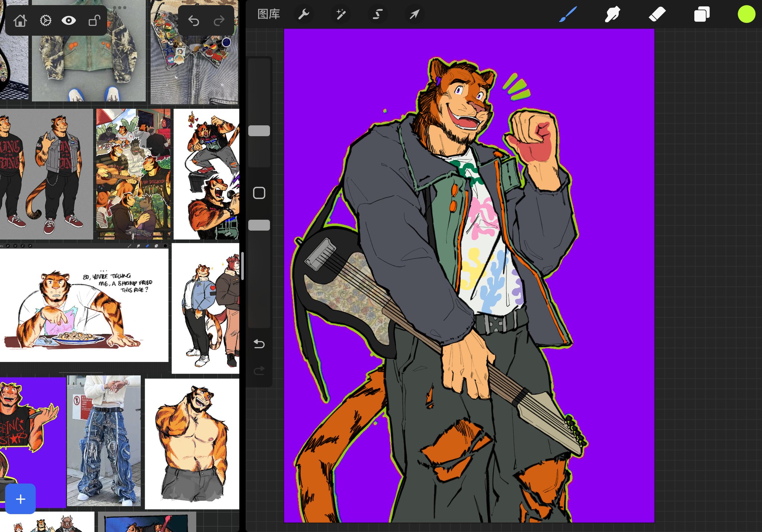Add new item with blue plus button
762x532 pixels.
click(x=20, y=499)
